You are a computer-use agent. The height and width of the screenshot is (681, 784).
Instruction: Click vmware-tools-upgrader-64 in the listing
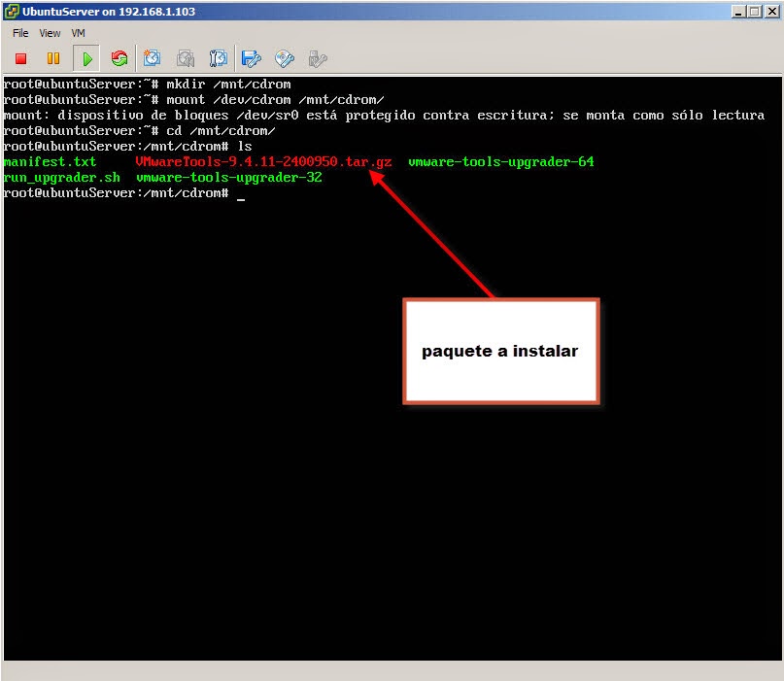pos(501,162)
